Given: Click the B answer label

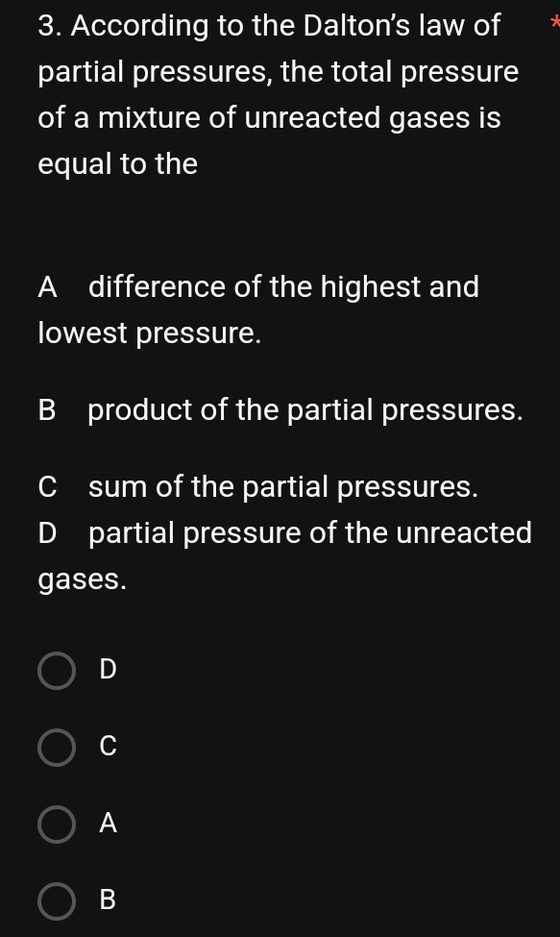Looking at the screenshot, I should [107, 900].
